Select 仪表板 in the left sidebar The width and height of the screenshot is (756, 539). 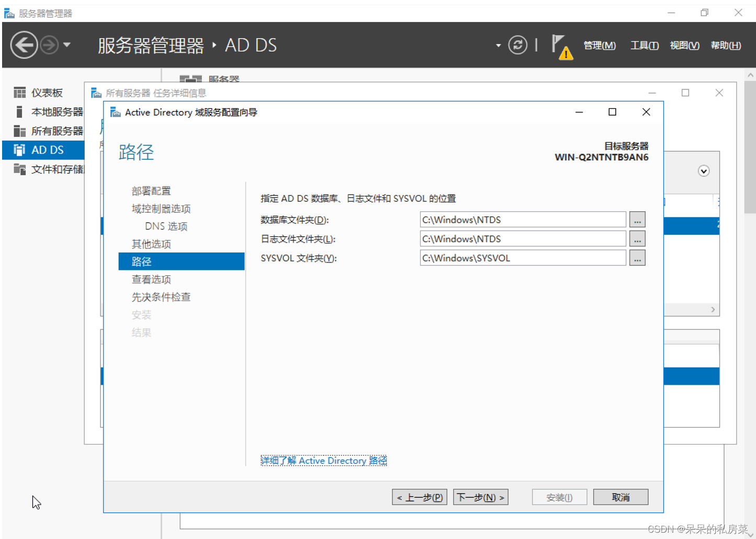(43, 93)
